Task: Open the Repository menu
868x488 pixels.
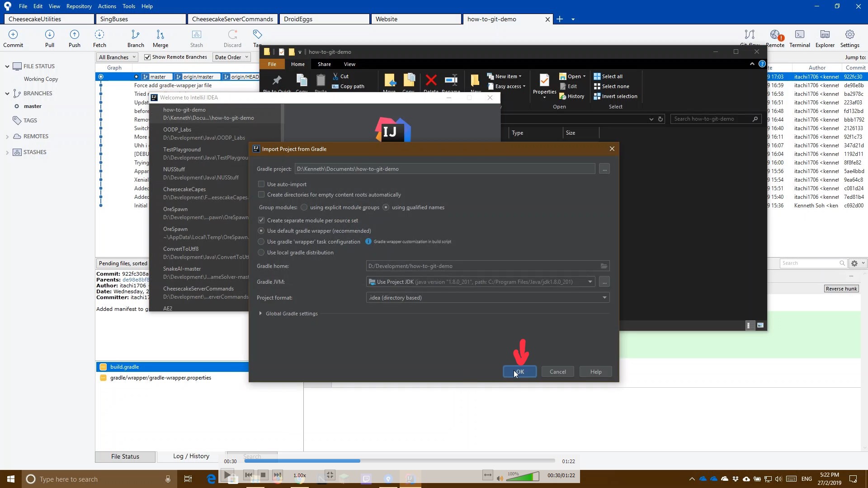Action: pyautogui.click(x=79, y=6)
